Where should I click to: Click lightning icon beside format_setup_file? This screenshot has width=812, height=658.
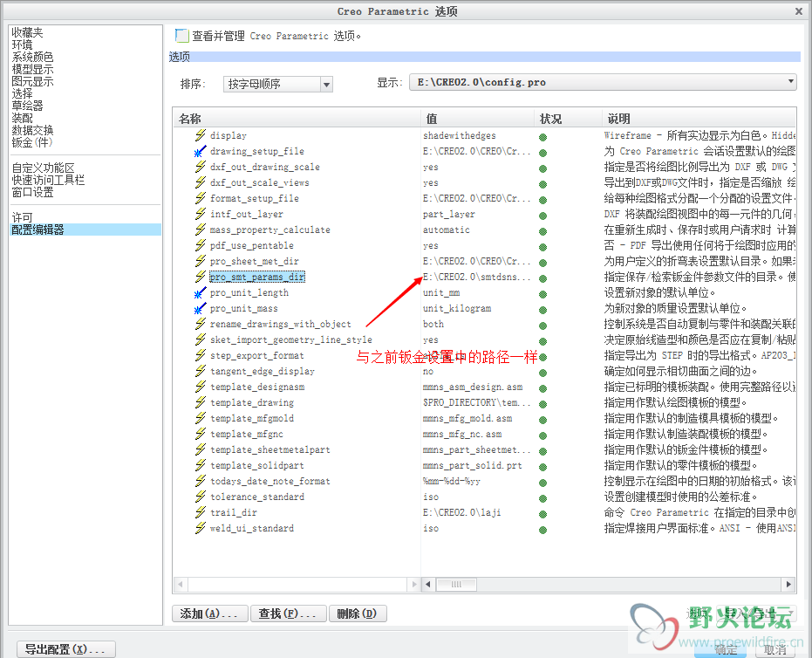201,198
